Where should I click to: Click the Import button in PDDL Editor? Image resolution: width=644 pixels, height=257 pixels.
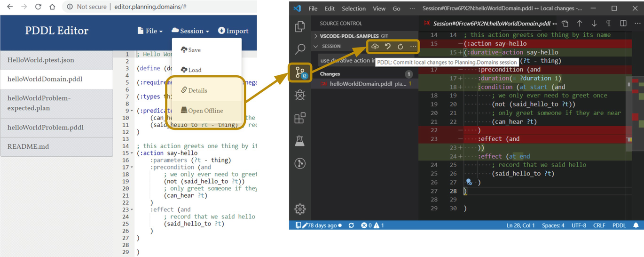[x=233, y=31]
